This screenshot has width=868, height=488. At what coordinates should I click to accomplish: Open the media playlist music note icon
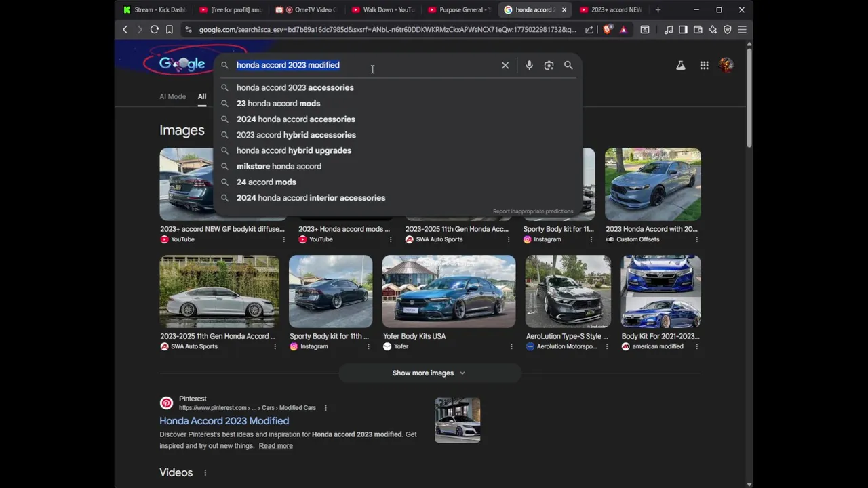pyautogui.click(x=669, y=30)
